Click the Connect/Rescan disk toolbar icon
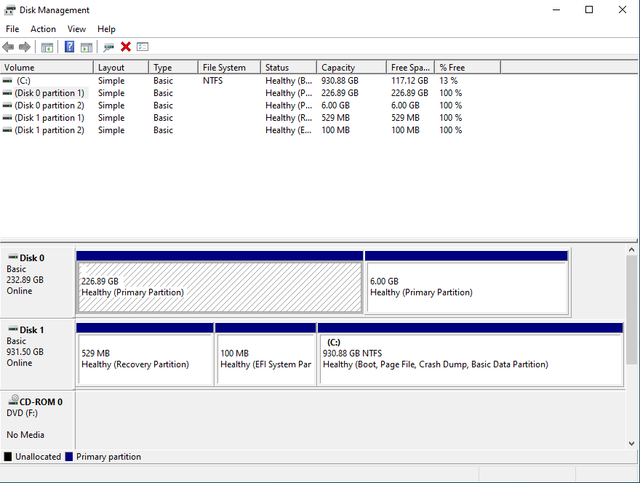The image size is (640, 483). [109, 47]
